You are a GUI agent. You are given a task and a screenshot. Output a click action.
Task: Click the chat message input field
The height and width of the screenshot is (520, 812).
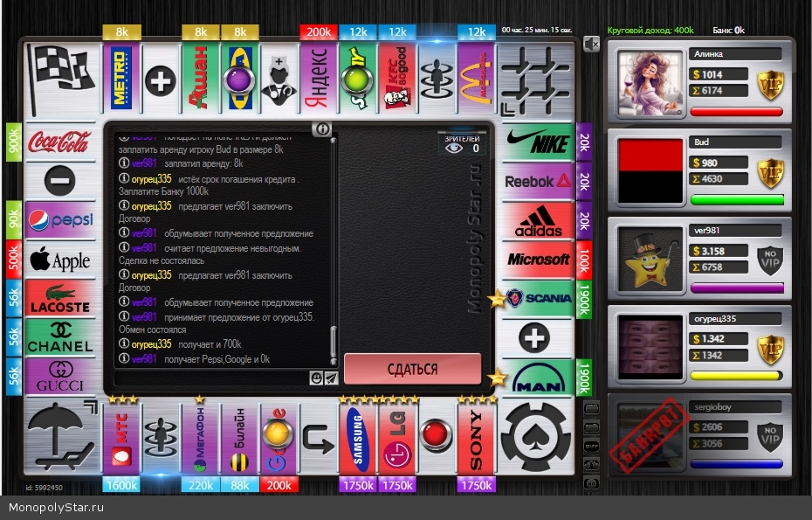pyautogui.click(x=211, y=378)
